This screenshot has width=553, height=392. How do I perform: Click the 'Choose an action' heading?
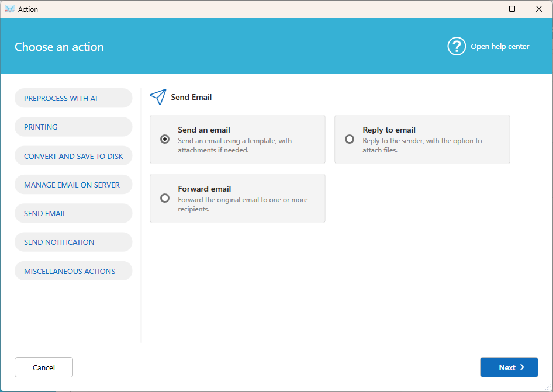point(59,47)
